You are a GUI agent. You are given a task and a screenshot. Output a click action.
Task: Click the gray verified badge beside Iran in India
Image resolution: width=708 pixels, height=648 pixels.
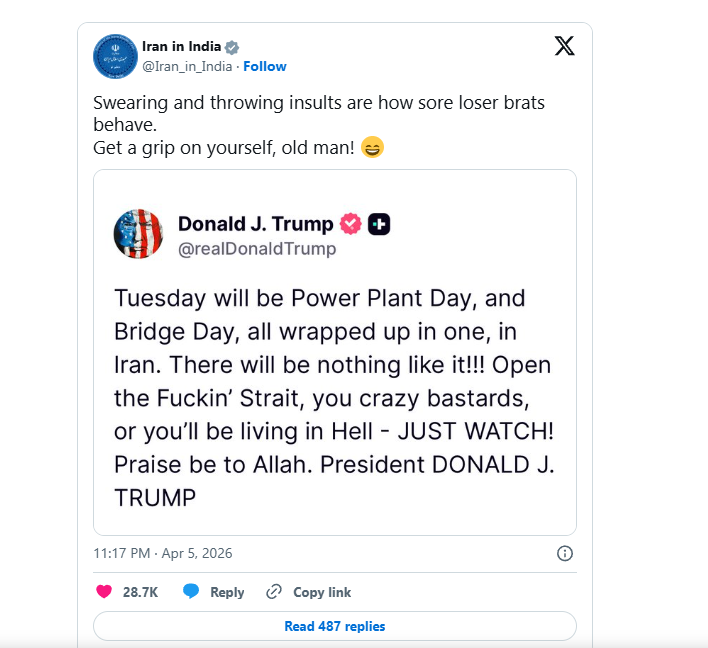[x=231, y=47]
